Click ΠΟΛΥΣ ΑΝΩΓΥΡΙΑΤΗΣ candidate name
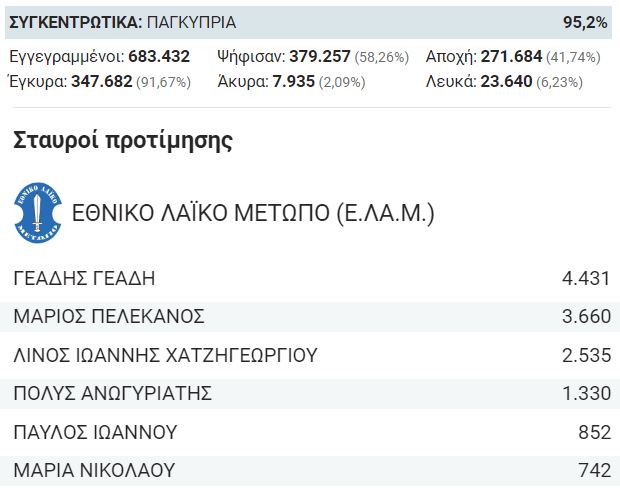The width and height of the screenshot is (620, 494). 113,393
